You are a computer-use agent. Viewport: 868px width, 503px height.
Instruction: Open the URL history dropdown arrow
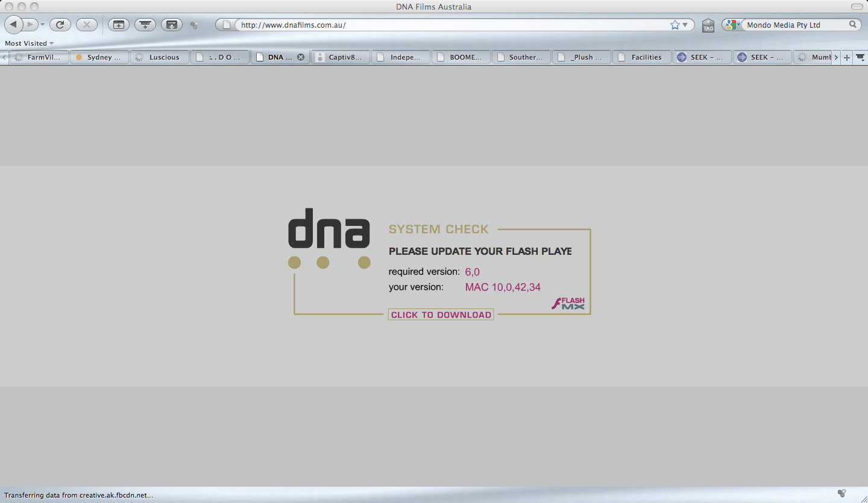pos(685,25)
